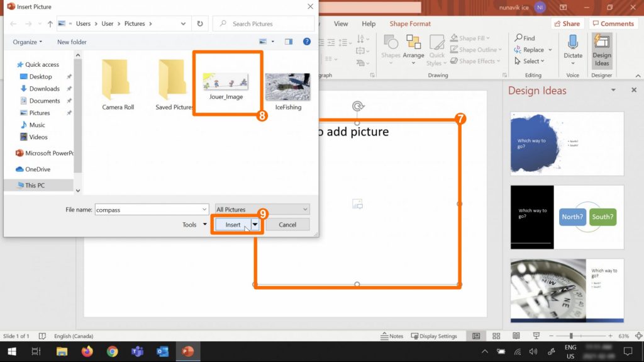This screenshot has width=644, height=362.
Task: Click the New folder button
Action: 72,42
